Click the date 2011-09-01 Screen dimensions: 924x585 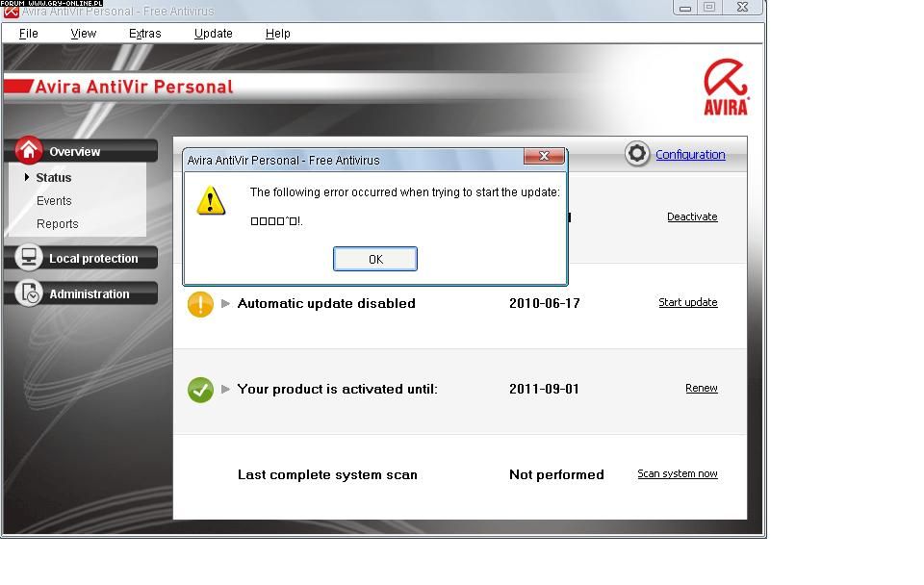coord(544,389)
